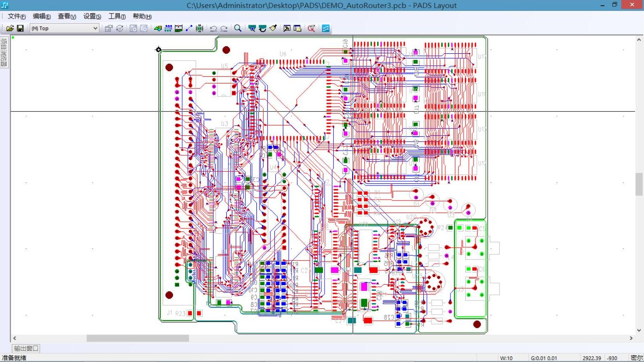Open the 工具 (Tools) menu
Viewport: 644px width, 362px height.
117,16
